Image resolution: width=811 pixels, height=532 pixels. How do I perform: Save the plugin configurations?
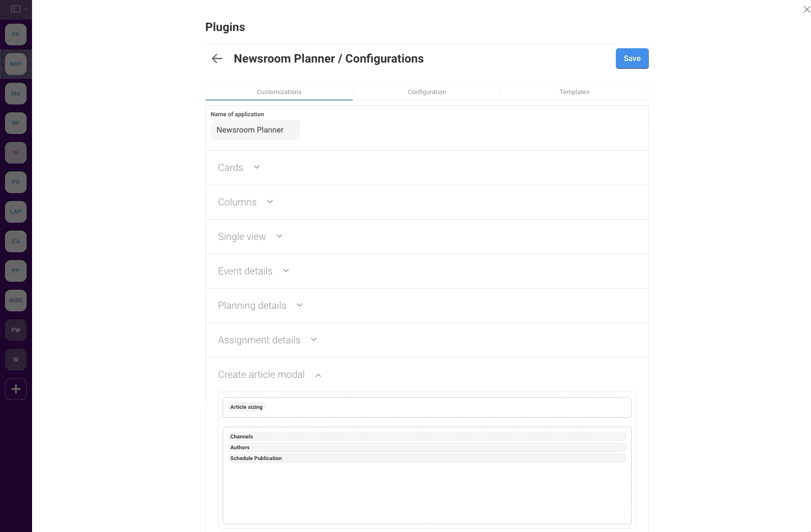(632, 59)
